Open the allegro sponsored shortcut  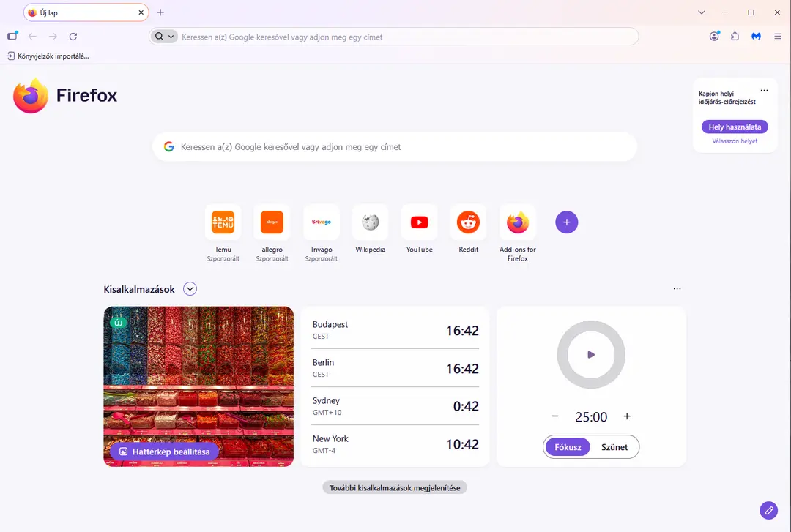[x=272, y=222]
